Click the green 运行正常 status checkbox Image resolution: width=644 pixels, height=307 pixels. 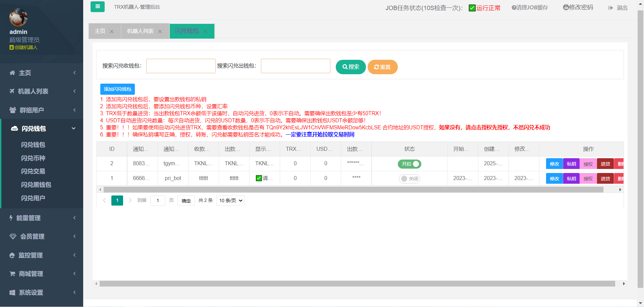click(x=472, y=8)
